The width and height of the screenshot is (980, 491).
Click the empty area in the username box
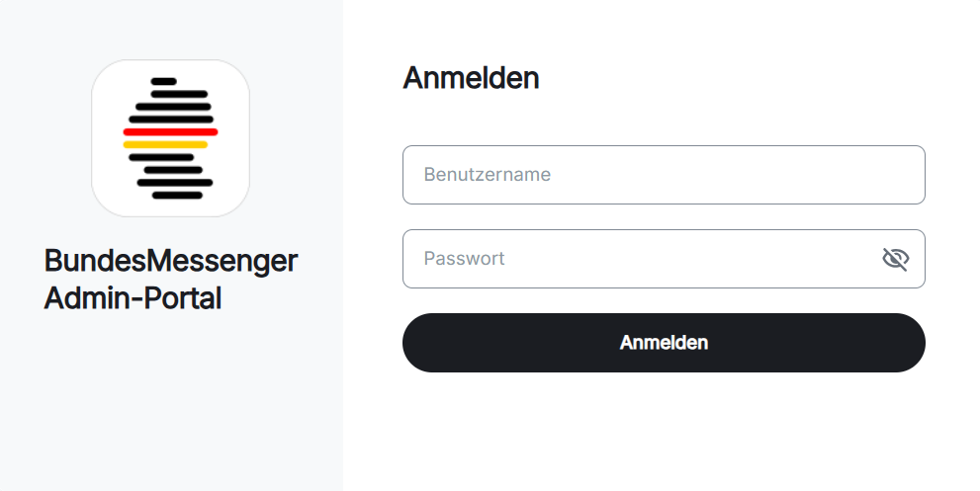[x=738, y=175]
